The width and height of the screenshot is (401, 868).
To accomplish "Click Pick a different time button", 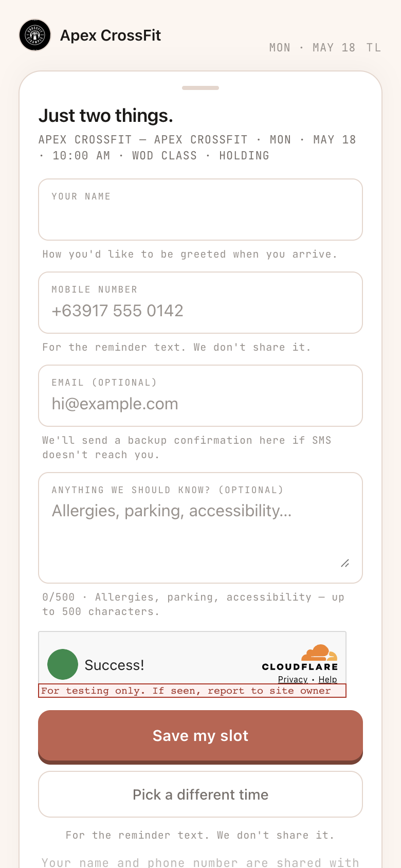I will click(x=200, y=794).
